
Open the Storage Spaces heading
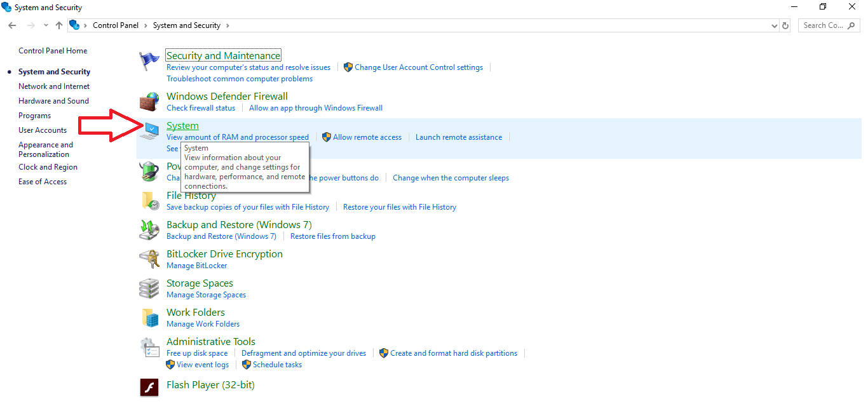coord(200,283)
